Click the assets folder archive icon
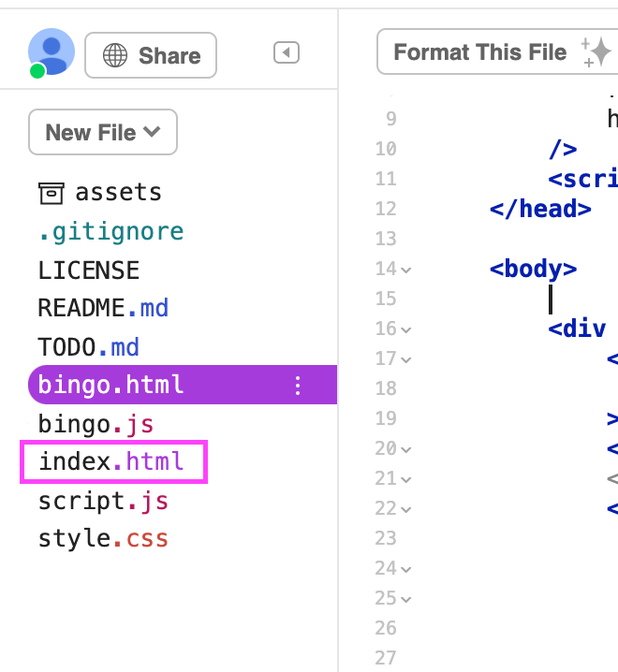This screenshot has width=618, height=672. (51, 193)
